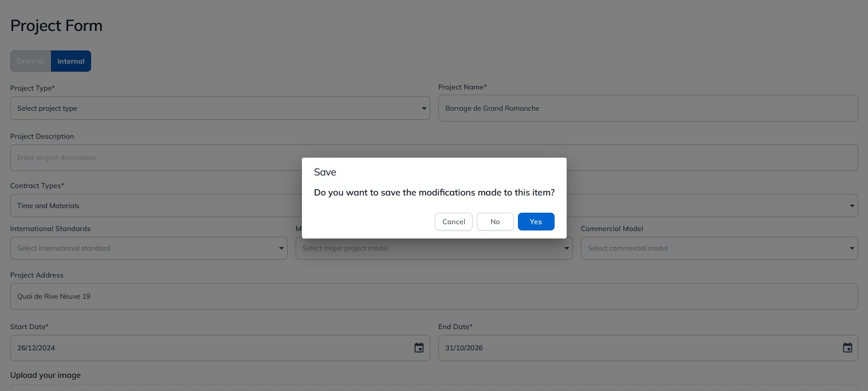Decline saving with the No button

click(x=495, y=222)
